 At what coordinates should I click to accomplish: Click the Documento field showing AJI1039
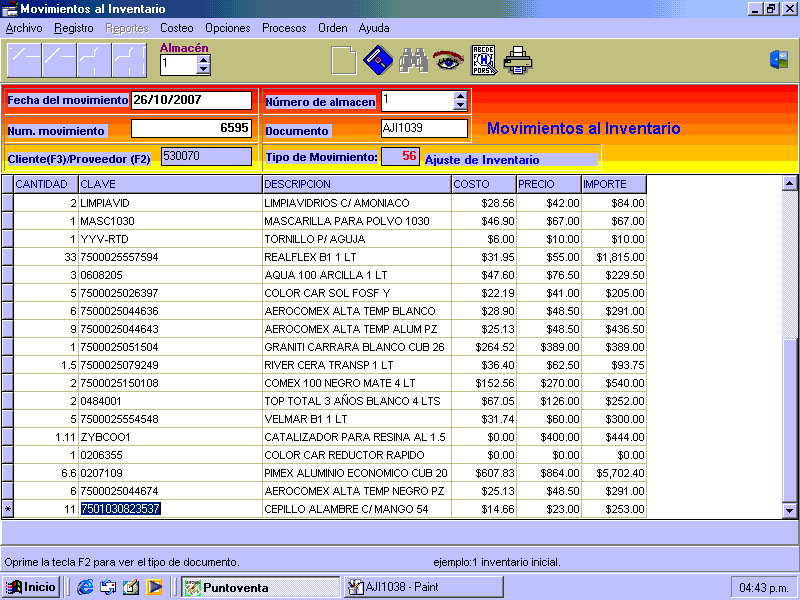pos(424,128)
